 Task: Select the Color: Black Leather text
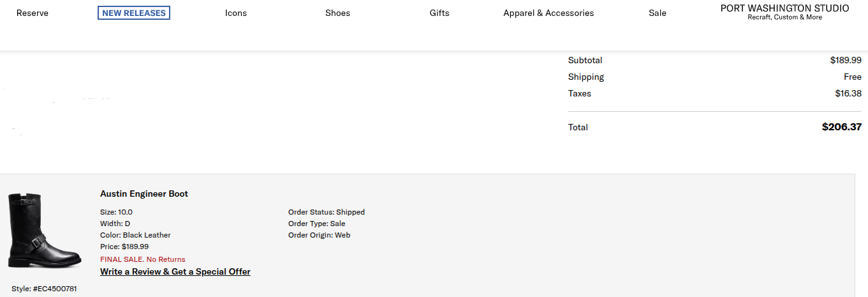pyautogui.click(x=135, y=235)
